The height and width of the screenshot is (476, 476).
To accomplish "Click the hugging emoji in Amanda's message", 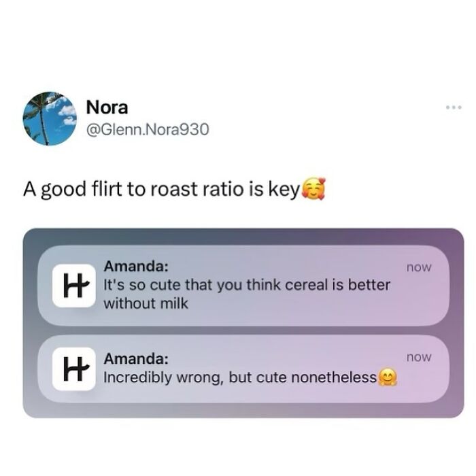I will tap(387, 377).
